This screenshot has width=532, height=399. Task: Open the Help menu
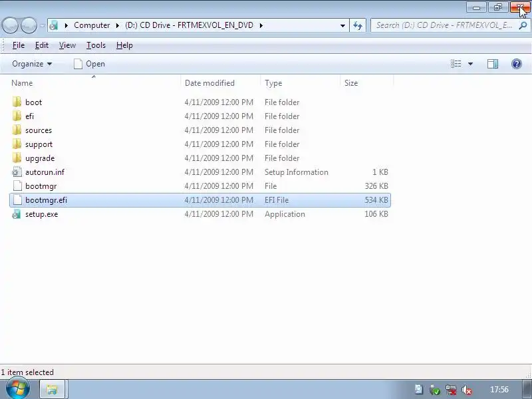coord(124,45)
